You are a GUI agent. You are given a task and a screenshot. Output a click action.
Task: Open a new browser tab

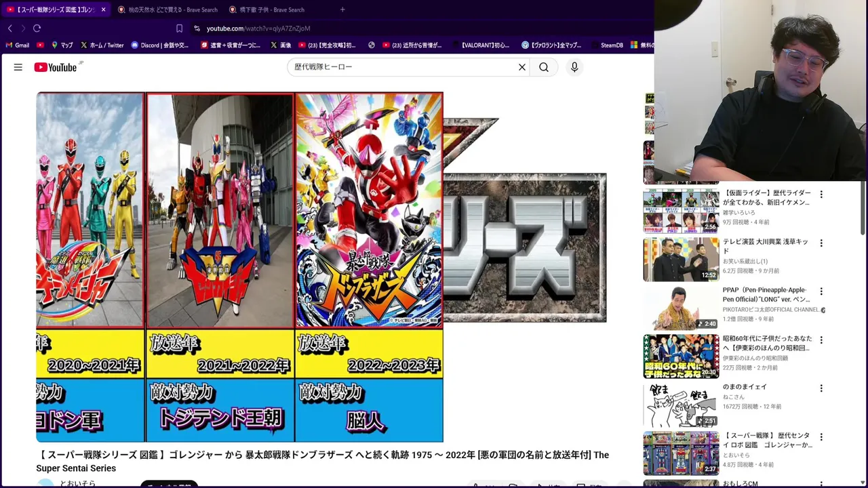(x=342, y=9)
